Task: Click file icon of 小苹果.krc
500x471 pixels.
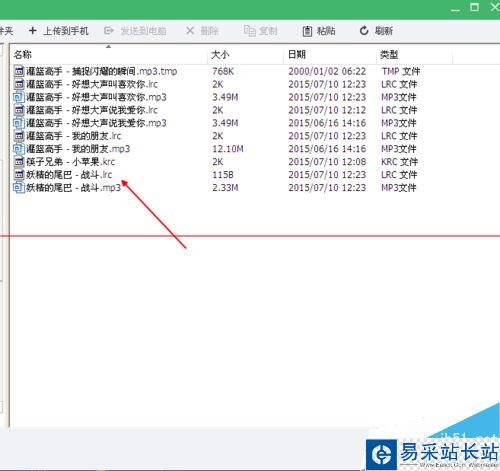Action: point(19,162)
